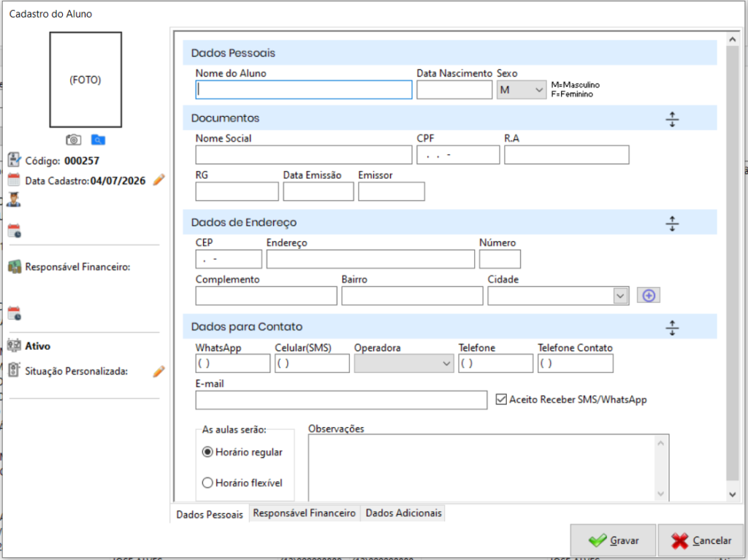Viewport: 748px width, 560px height.
Task: Focus the Nome do Aluno field
Action: point(304,90)
